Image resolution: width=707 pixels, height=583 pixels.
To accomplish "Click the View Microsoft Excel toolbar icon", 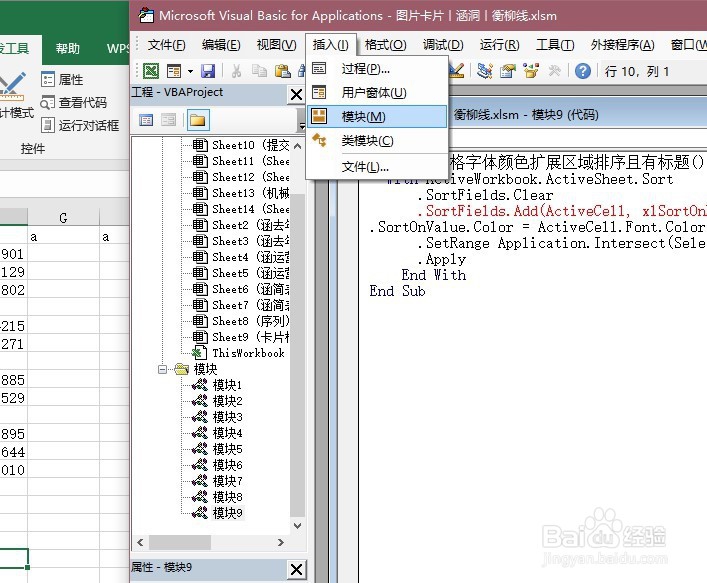I will click(151, 71).
